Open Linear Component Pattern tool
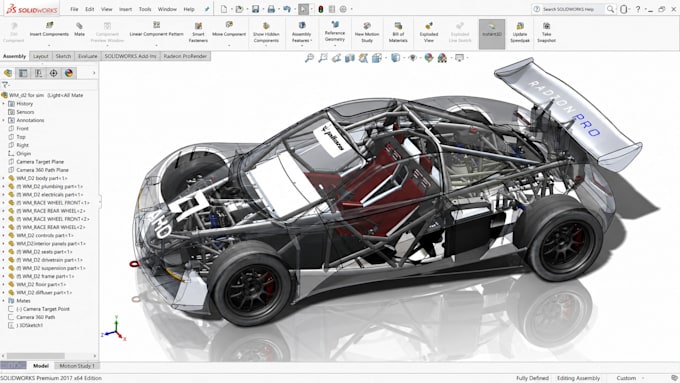This screenshot has height=383, width=680. pos(157,29)
